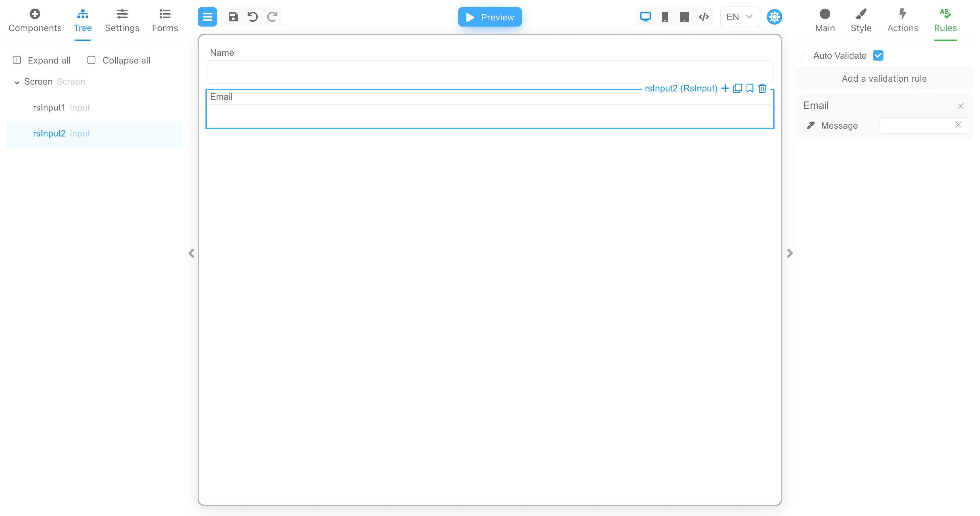This screenshot has width=980, height=516.
Task: Collapse the Screen tree node
Action: pos(17,82)
